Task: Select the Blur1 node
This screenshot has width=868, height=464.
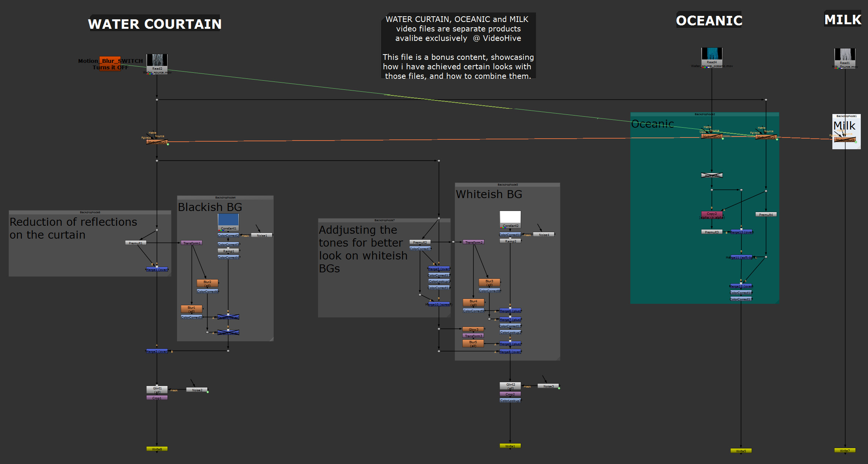Action: [x=191, y=309]
